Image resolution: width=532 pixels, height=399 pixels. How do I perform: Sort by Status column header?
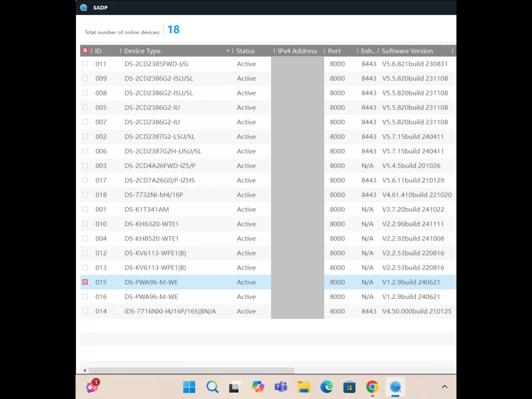pyautogui.click(x=245, y=51)
